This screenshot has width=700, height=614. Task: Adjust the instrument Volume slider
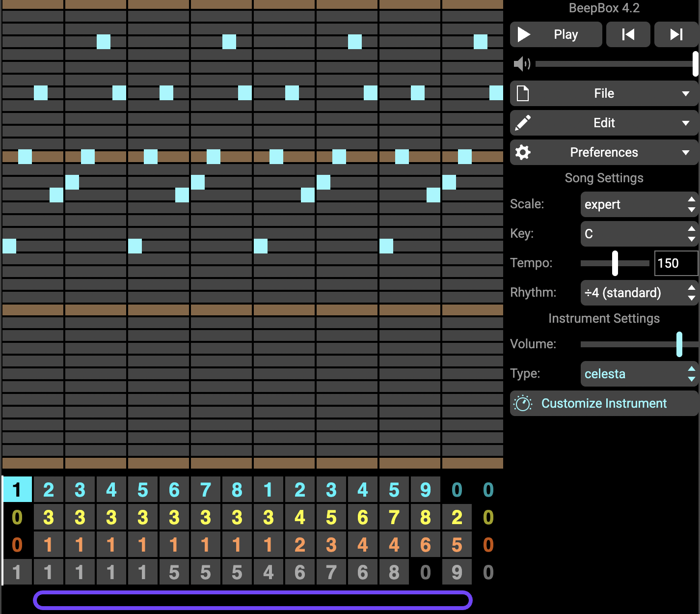[639, 344]
